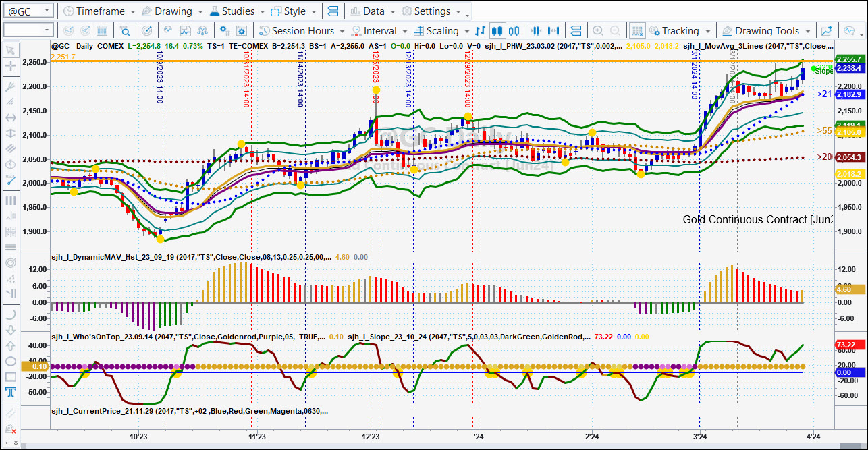The image size is (868, 450).
Task: Select the rectangle drawing tool
Action: pyautogui.click(x=10, y=376)
